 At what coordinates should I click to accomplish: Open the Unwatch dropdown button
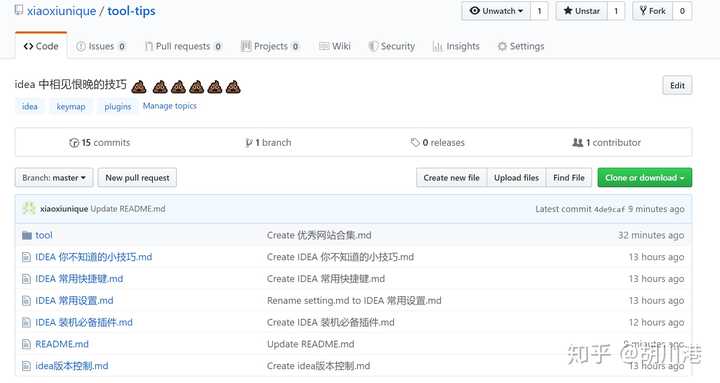496,11
